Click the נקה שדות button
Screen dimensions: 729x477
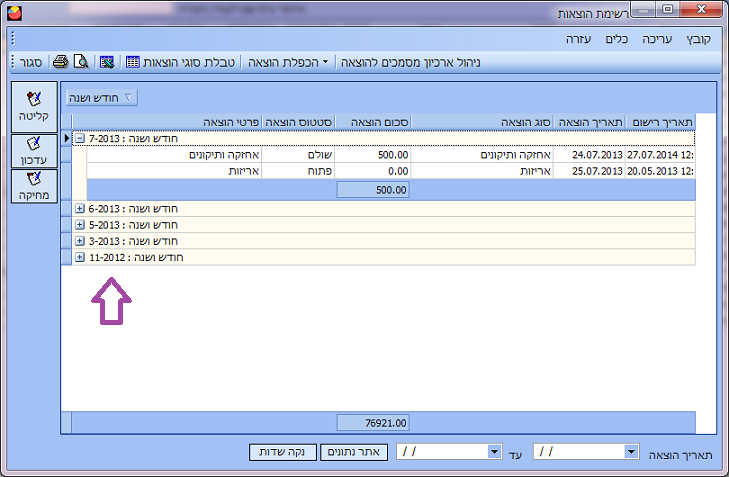click(281, 452)
